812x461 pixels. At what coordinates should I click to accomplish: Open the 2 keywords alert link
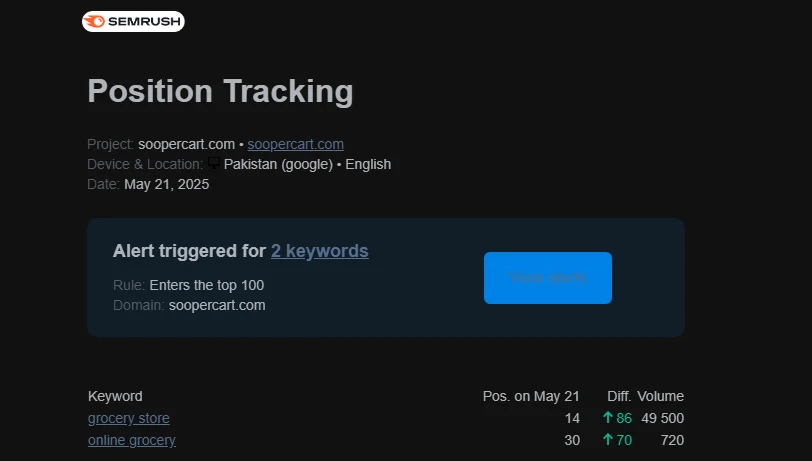click(x=319, y=251)
